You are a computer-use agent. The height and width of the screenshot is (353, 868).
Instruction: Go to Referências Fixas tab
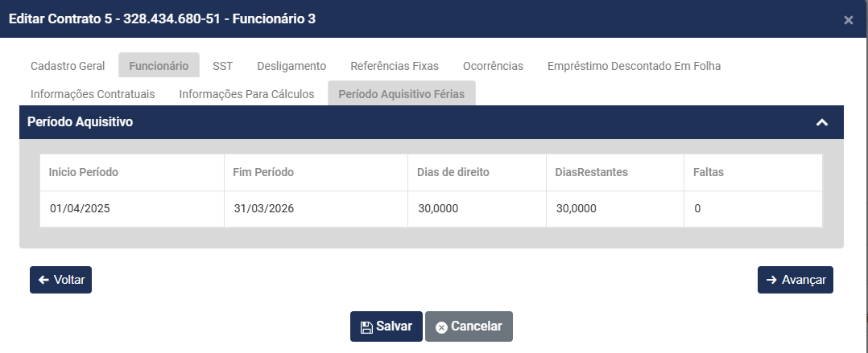click(395, 66)
